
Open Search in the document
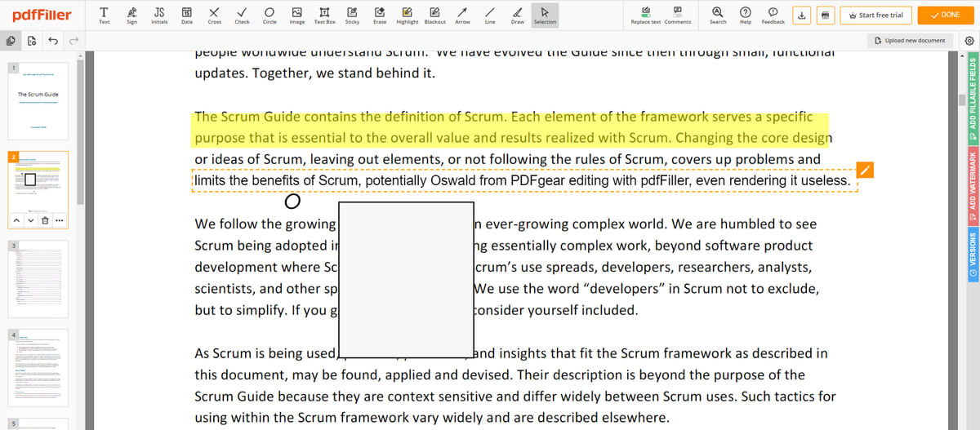click(x=718, y=15)
